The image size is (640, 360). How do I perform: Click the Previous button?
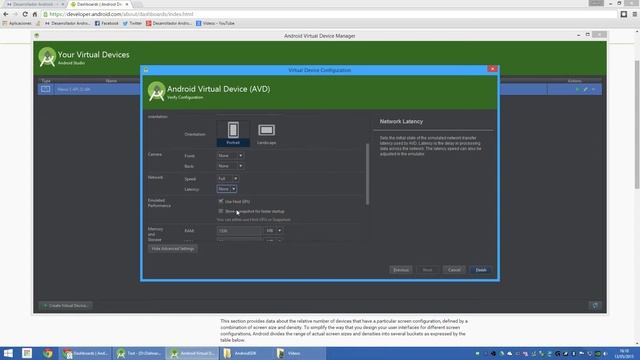click(x=400, y=270)
